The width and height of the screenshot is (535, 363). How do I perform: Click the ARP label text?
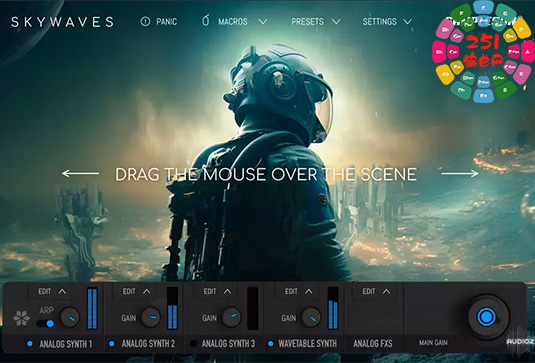pyautogui.click(x=46, y=310)
